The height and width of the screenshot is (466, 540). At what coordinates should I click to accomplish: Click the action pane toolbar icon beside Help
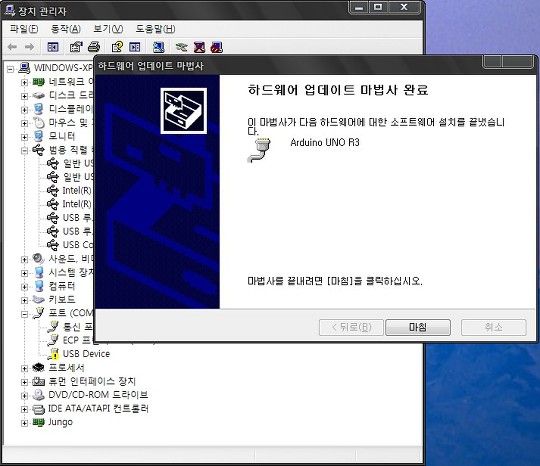(x=135, y=47)
